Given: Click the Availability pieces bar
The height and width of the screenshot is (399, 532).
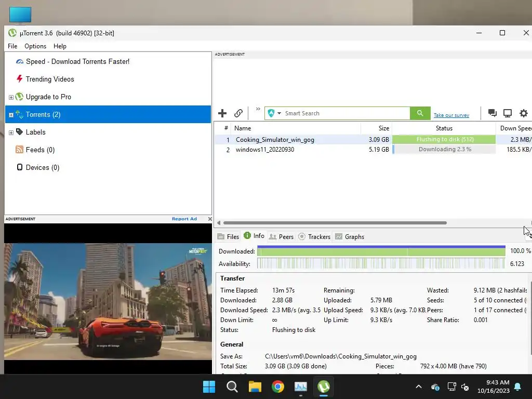Looking at the screenshot, I should tap(381, 263).
